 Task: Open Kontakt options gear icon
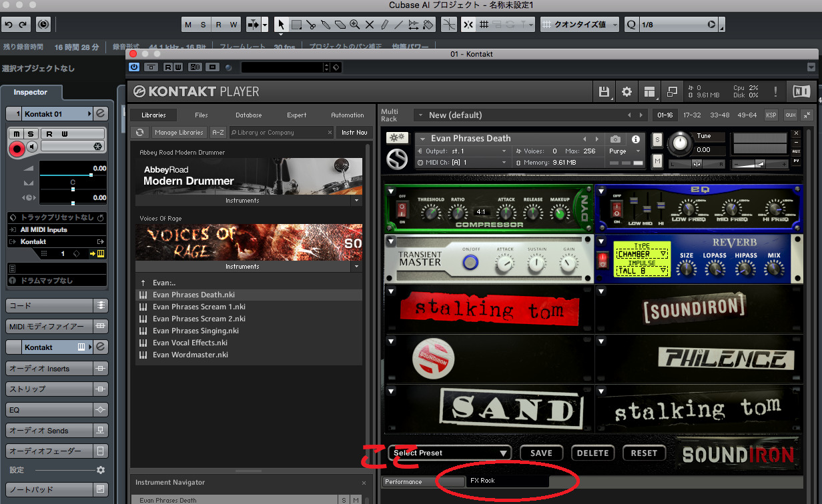pos(627,92)
